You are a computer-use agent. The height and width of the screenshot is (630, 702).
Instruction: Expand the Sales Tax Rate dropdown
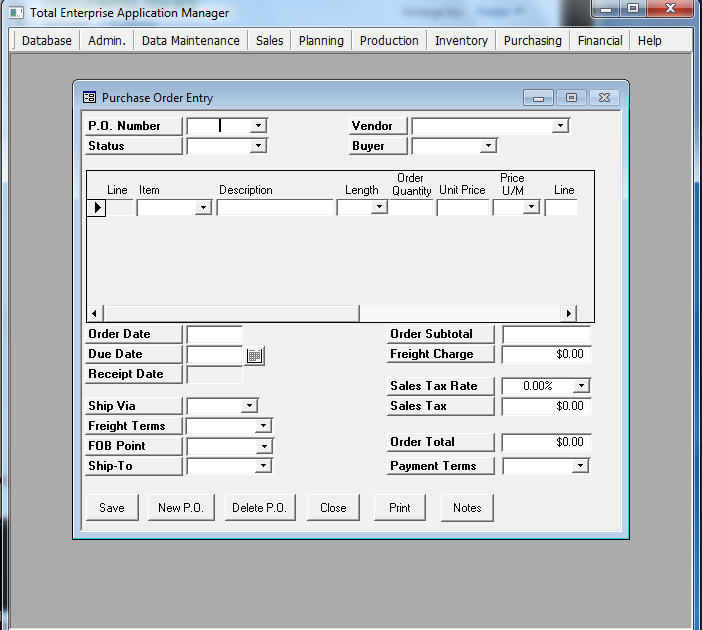(x=581, y=386)
